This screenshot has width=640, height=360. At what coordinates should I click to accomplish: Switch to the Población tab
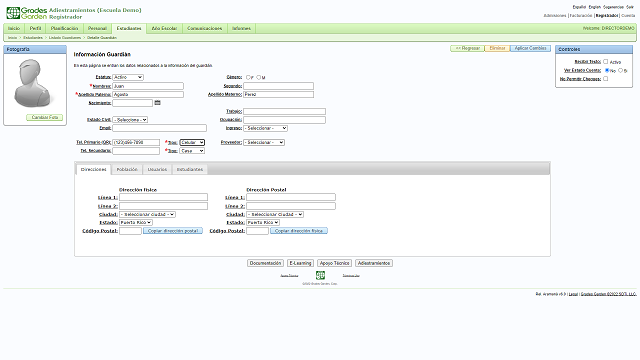click(127, 169)
